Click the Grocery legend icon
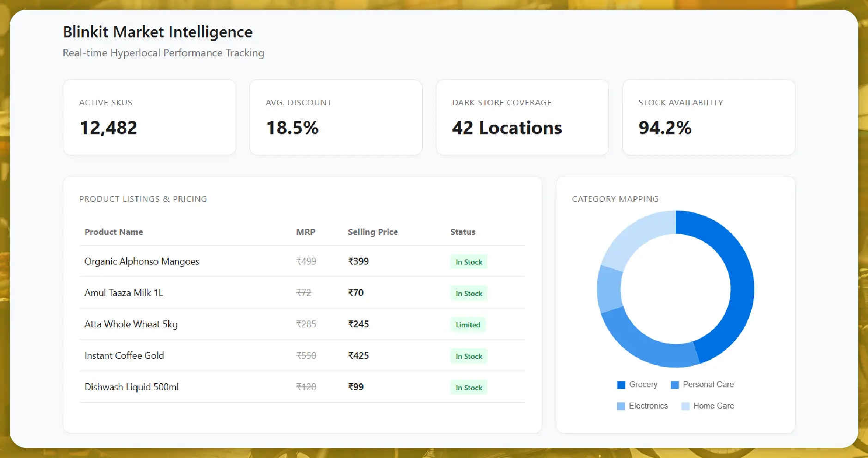Viewport: 868px width, 458px height. 621,385
